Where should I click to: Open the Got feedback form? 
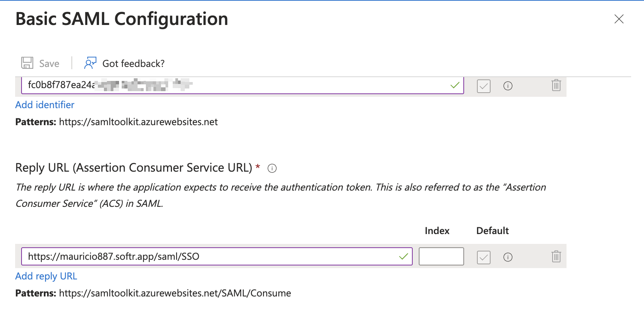pyautogui.click(x=90, y=63)
